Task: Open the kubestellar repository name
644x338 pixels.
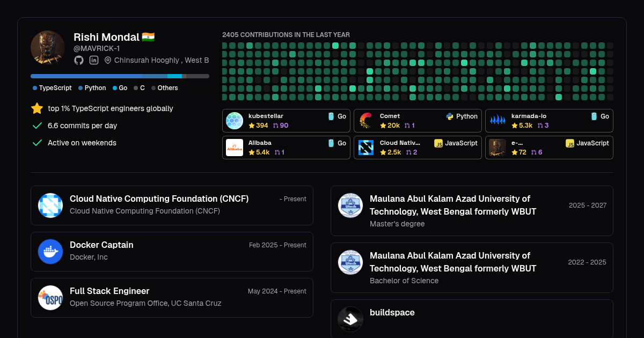Action: (x=266, y=116)
